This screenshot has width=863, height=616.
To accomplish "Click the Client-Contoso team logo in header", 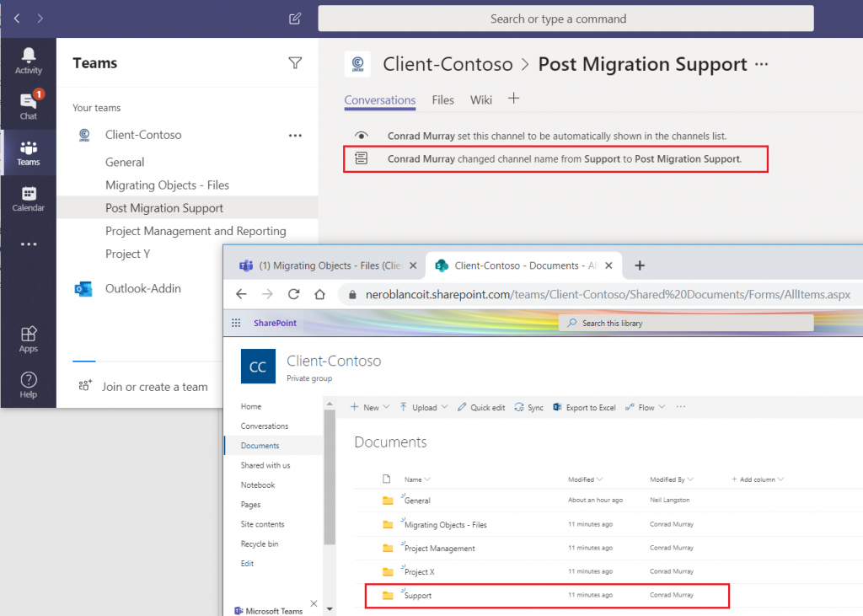I will (x=357, y=64).
